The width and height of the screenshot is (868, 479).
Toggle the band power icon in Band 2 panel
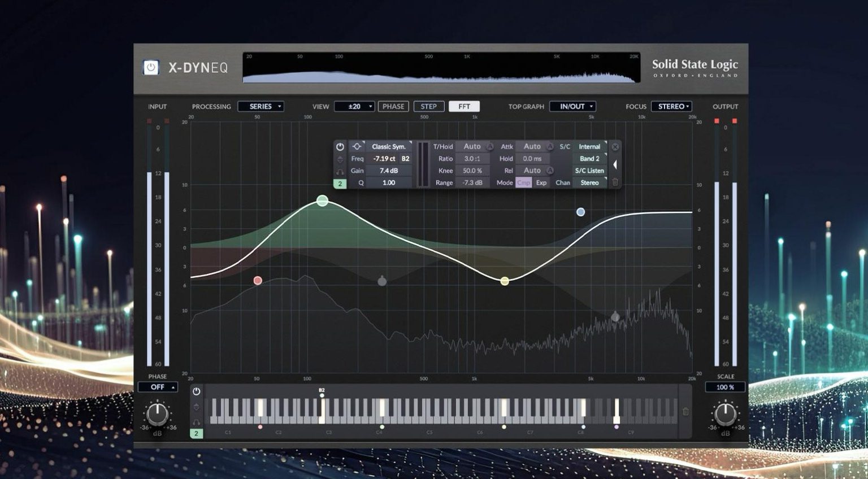[x=340, y=147]
